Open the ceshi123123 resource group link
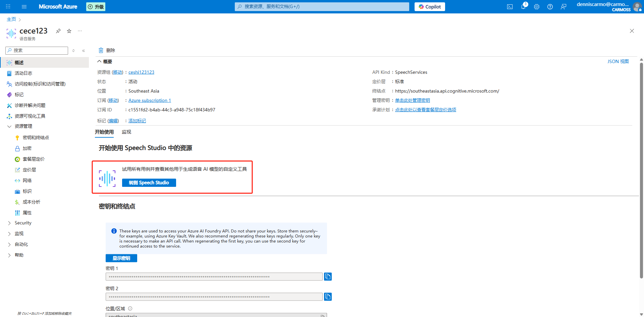Viewport: 644px width, 317px height. (x=141, y=72)
